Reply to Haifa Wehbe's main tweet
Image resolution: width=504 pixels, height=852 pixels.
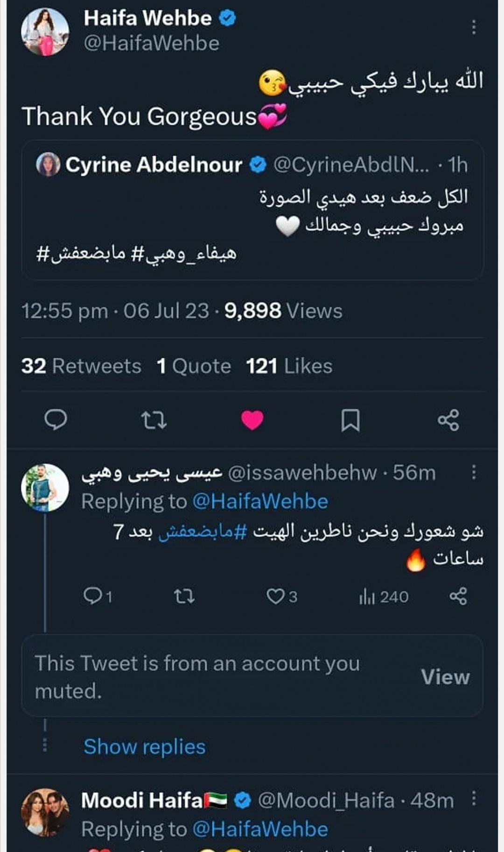pos(56,419)
